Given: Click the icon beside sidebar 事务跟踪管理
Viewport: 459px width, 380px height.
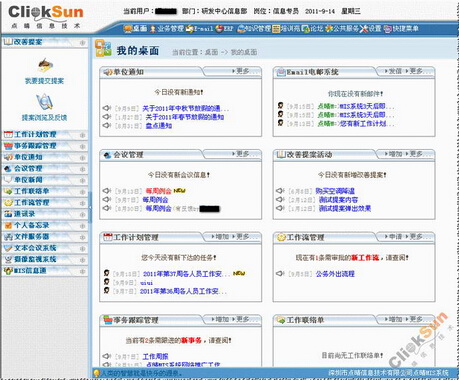Looking at the screenshot, I should (x=8, y=146).
